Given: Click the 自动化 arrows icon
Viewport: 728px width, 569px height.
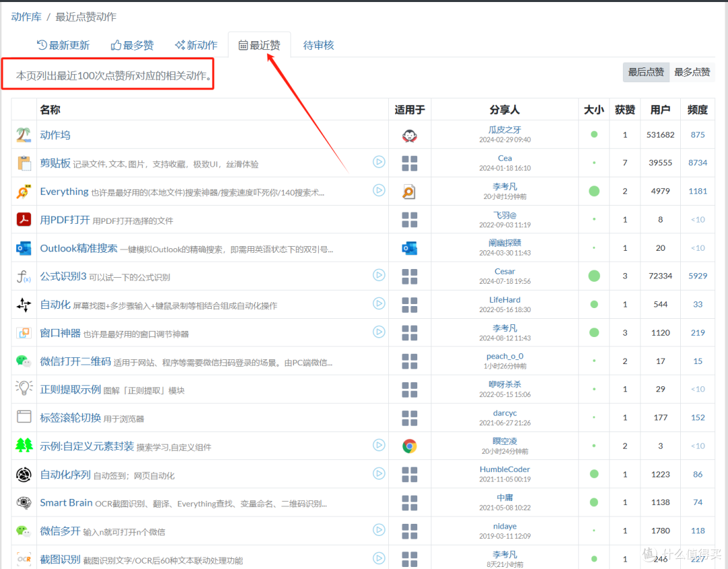Looking at the screenshot, I should click(24, 305).
